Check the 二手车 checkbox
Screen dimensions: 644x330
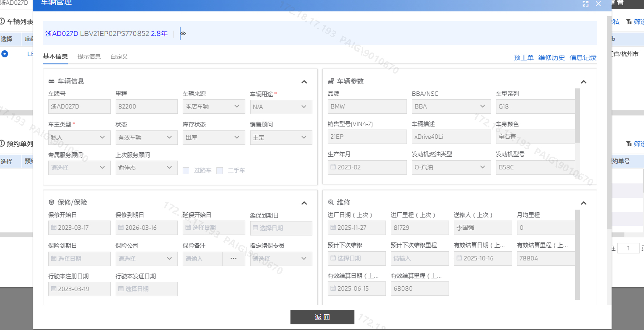[220, 171]
